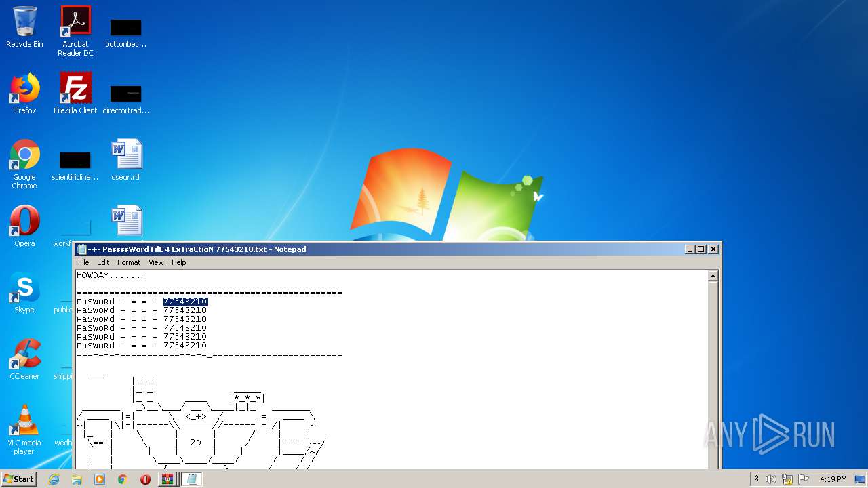The width and height of the screenshot is (868, 488).
Task: Open Windows Media Player taskbar icon
Action: point(100,479)
